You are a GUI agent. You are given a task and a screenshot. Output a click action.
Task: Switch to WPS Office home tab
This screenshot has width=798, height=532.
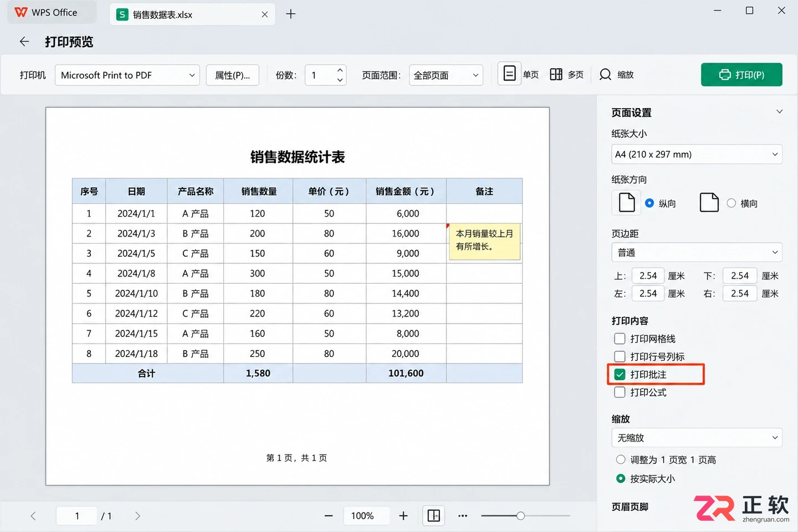(x=52, y=12)
